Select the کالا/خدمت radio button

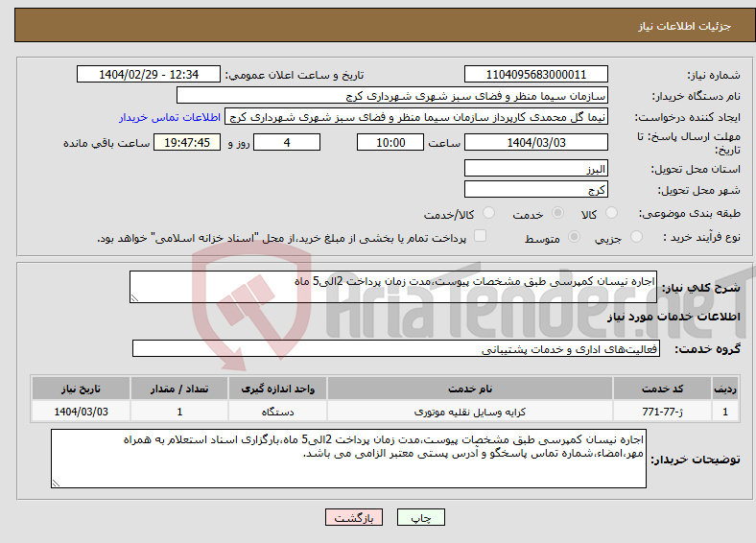tap(489, 213)
